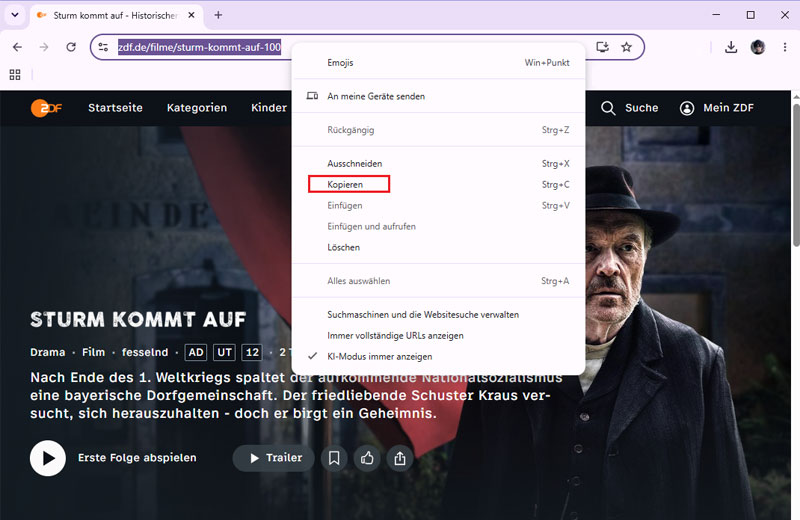800x520 pixels.
Task: Click Rückgängig in the context menu
Action: click(x=438, y=130)
